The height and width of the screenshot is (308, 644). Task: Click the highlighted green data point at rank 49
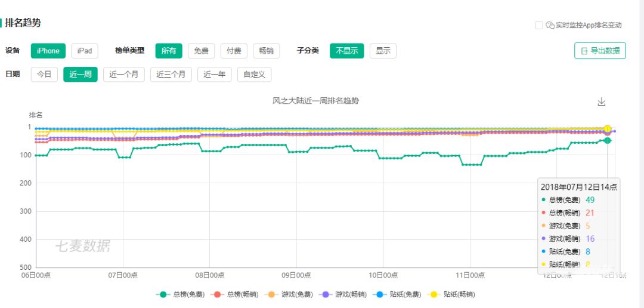tap(608, 141)
